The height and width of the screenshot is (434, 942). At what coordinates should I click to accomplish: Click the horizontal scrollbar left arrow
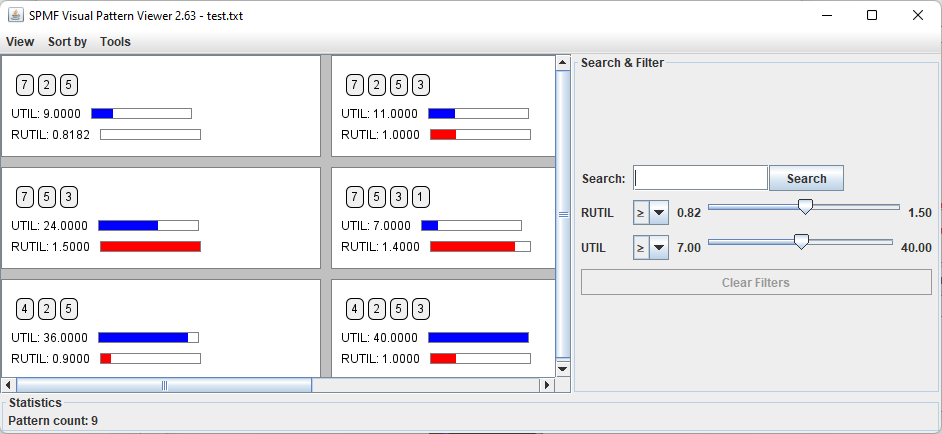click(9, 385)
